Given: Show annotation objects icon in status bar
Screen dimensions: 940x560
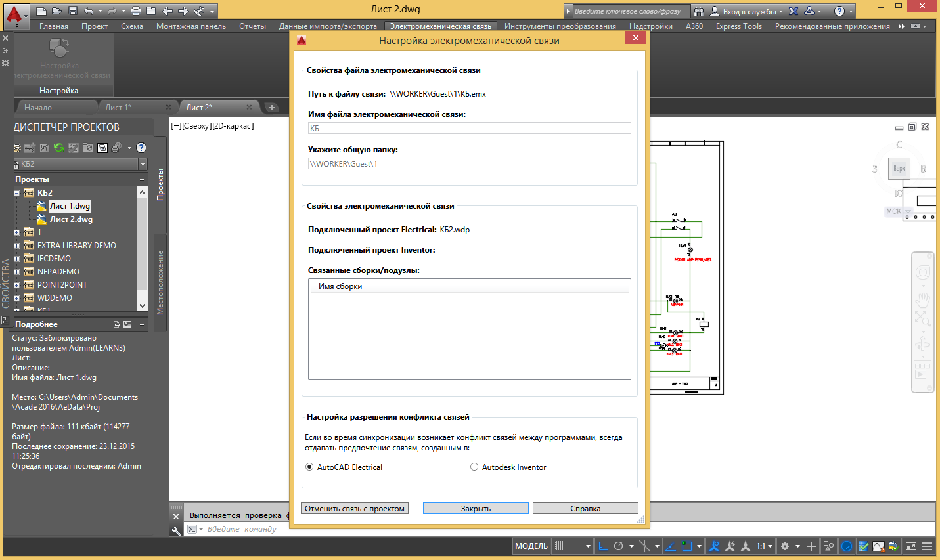Looking at the screenshot, I should pos(714,546).
